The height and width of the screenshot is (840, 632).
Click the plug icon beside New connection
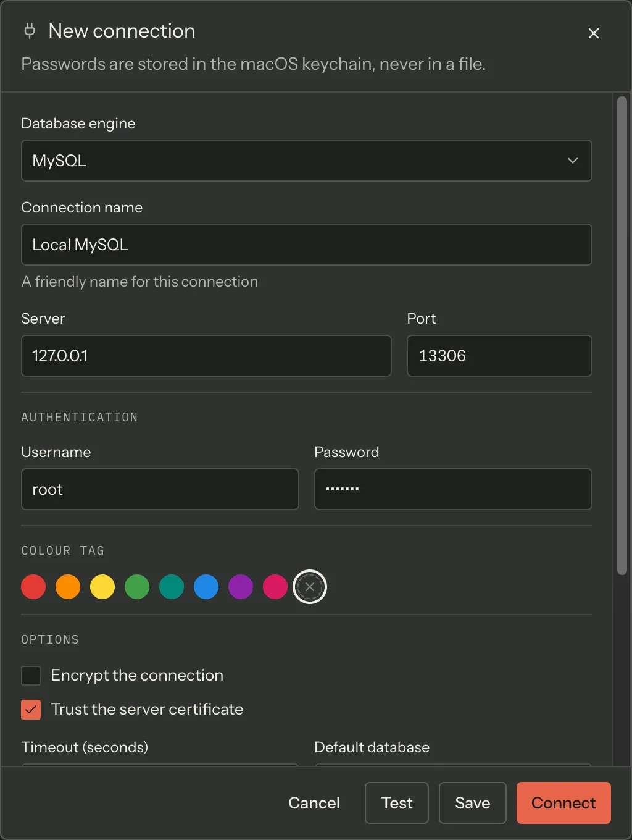tap(29, 31)
